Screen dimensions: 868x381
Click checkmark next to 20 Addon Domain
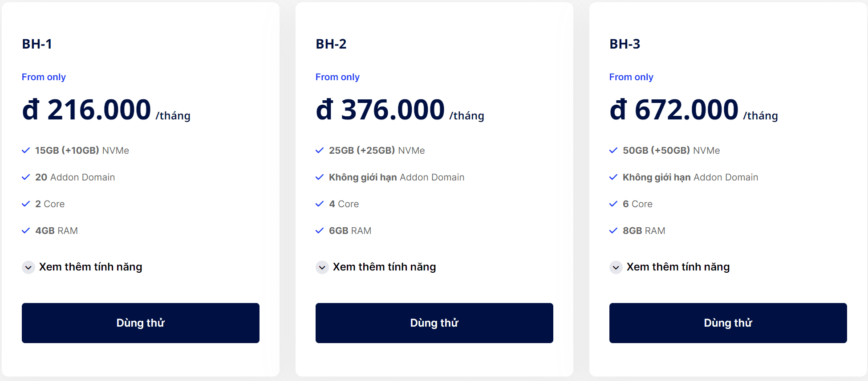26,177
